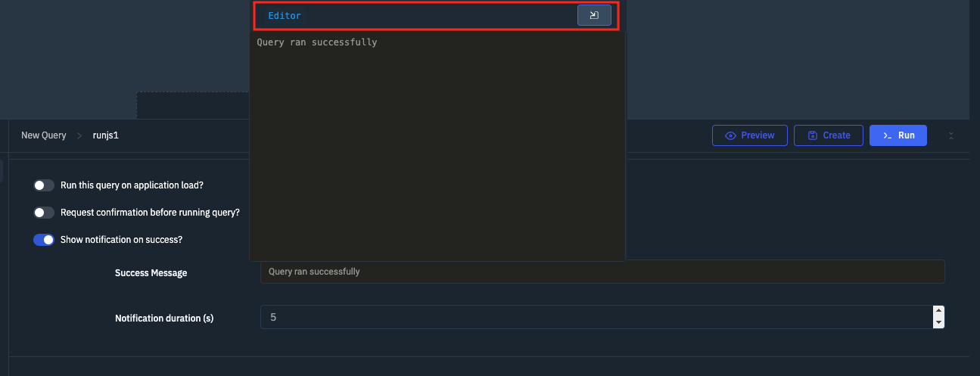980x376 pixels.
Task: Go back to the New Query breadcrumb
Action: pyautogui.click(x=44, y=135)
